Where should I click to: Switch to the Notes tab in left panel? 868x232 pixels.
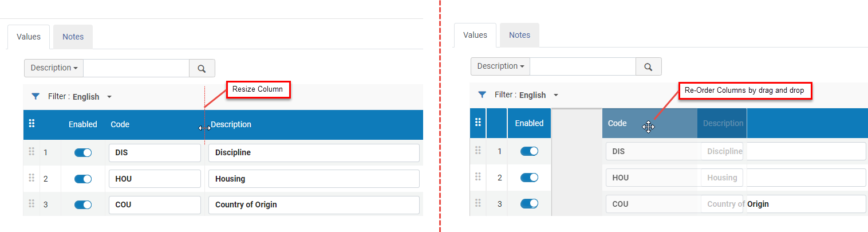tap(73, 37)
